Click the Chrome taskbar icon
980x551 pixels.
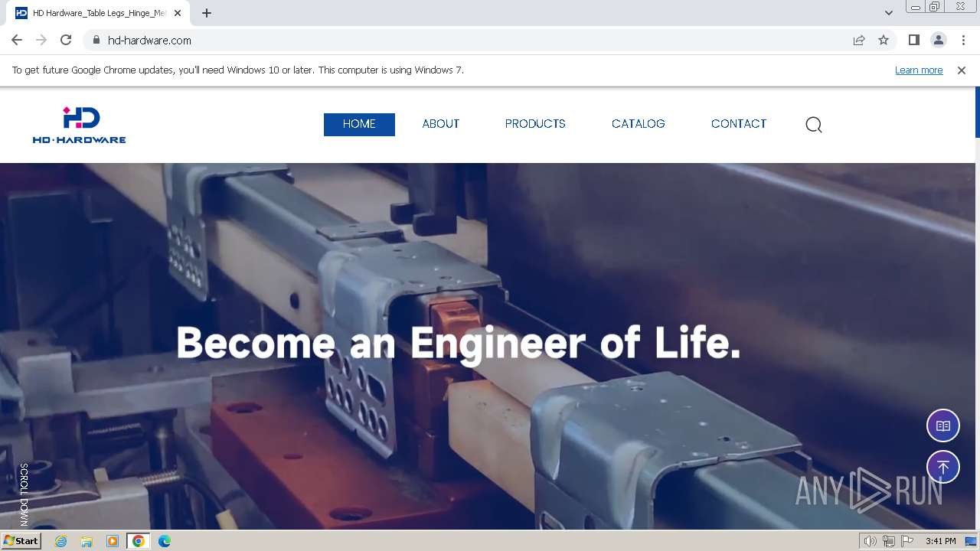pos(139,541)
